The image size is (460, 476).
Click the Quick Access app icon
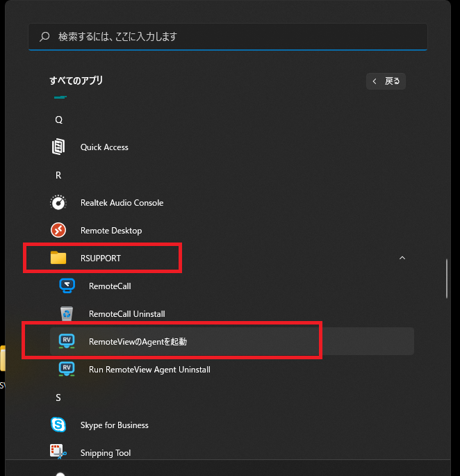pyautogui.click(x=58, y=147)
